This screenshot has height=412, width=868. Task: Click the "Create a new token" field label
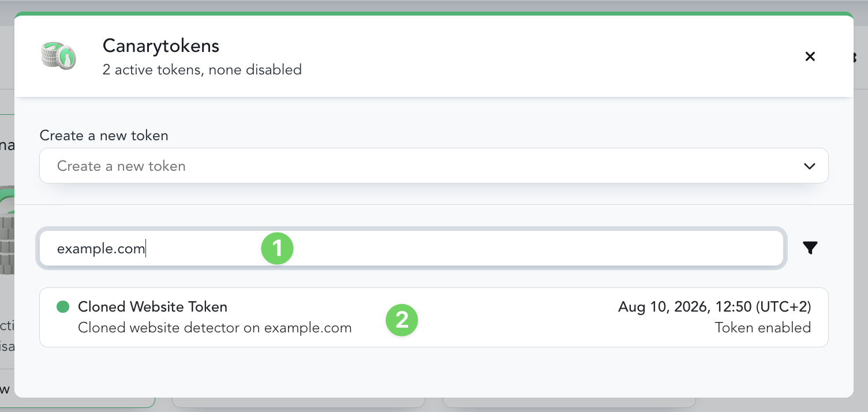click(x=104, y=136)
